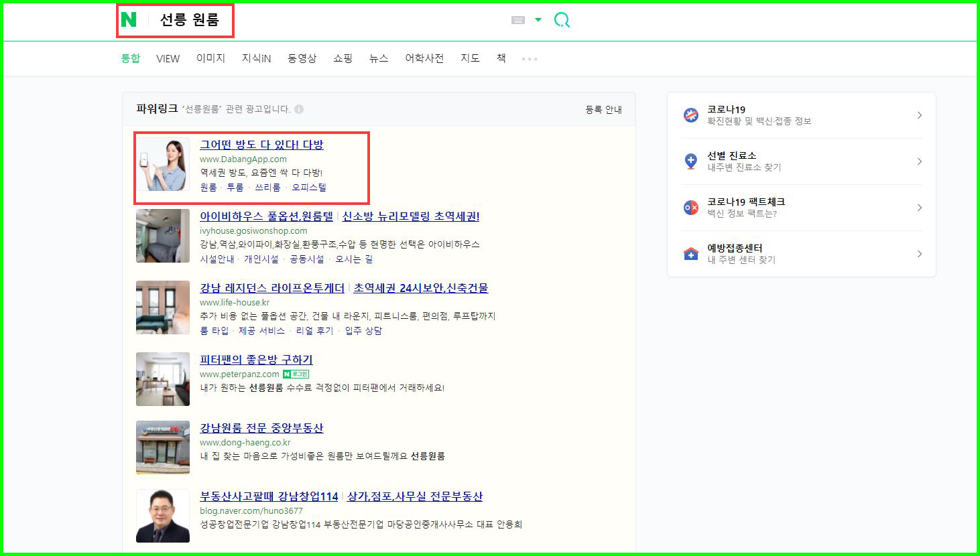Viewport: 980px width, 556px height.
Task: Open link 부동산사고팔때 강남창업114
Action: (269, 496)
